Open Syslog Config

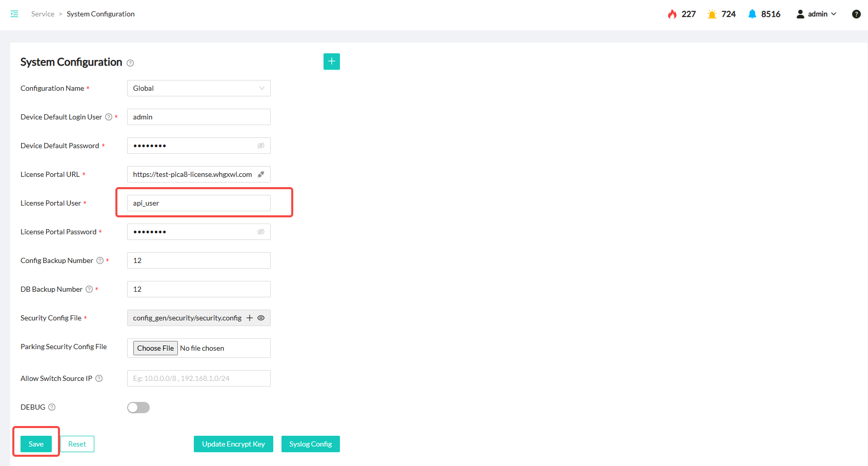pyautogui.click(x=310, y=444)
